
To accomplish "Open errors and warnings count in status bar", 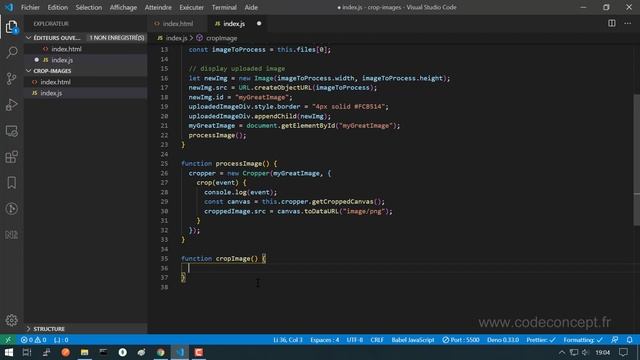I will (33, 340).
